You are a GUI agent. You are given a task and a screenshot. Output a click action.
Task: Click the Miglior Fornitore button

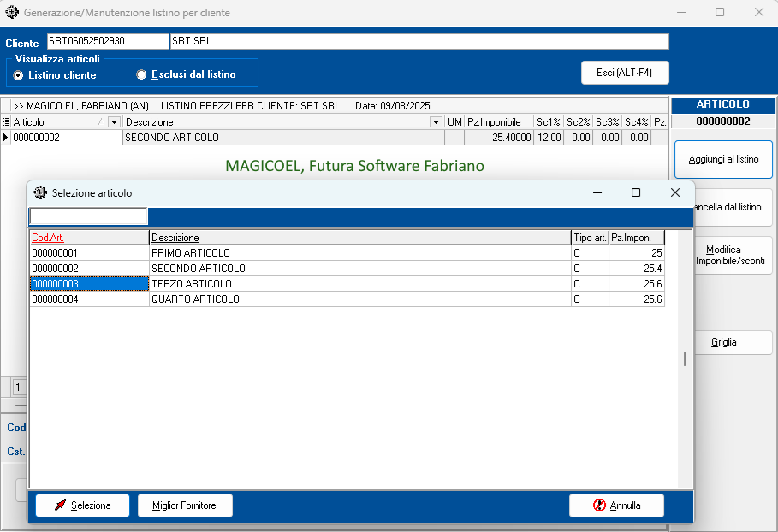[185, 505]
